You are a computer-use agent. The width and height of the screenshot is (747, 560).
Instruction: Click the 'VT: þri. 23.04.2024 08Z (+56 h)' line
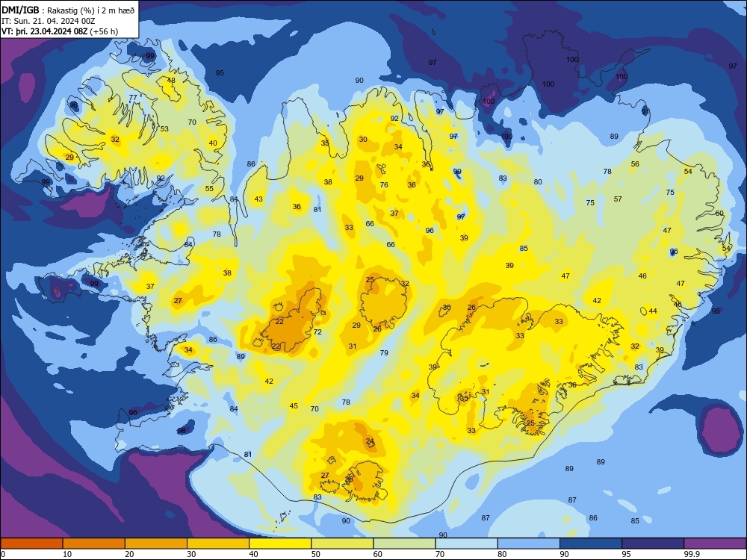(x=60, y=31)
